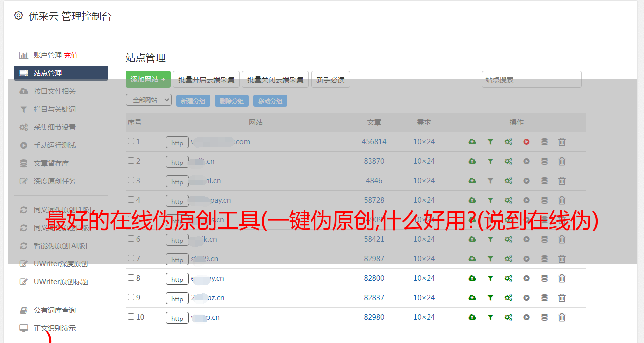Open the filter icon for row 1
The image size is (644, 343).
tap(490, 142)
